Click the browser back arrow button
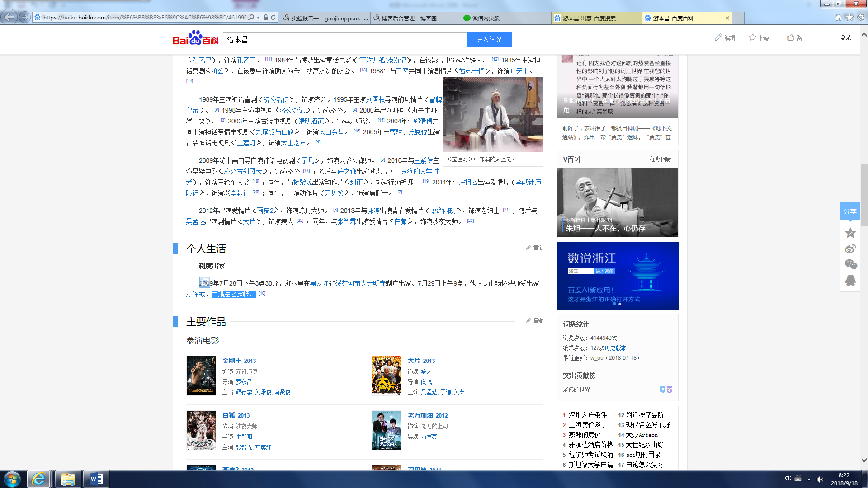The width and height of the screenshot is (868, 488). [9, 17]
